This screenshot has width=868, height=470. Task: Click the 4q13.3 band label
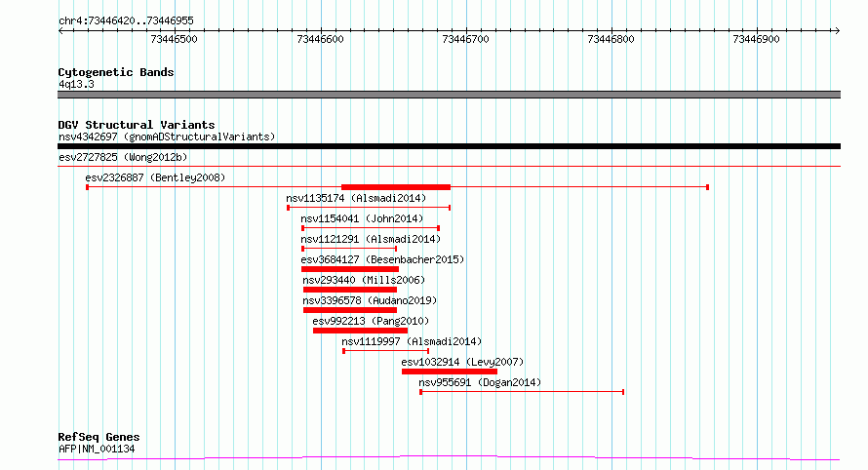76,84
